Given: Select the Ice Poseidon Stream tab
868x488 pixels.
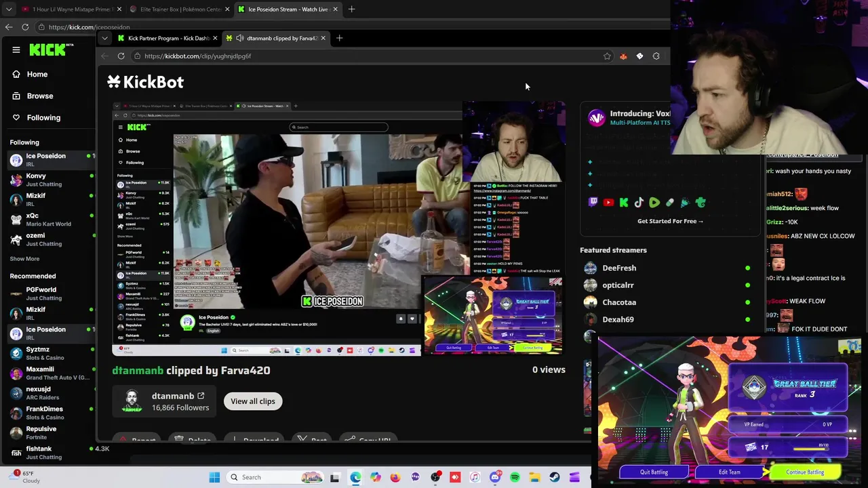Looking at the screenshot, I should (x=288, y=9).
